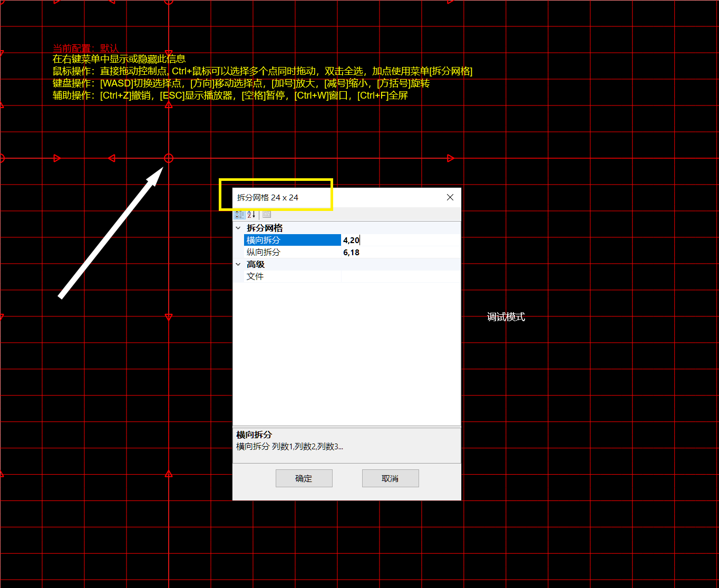Collapse the 拆分网格 category
719x588 pixels.
click(x=238, y=228)
